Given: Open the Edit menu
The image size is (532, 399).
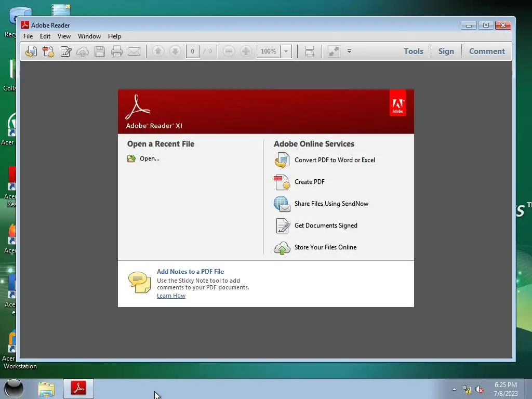Looking at the screenshot, I should [x=45, y=36].
